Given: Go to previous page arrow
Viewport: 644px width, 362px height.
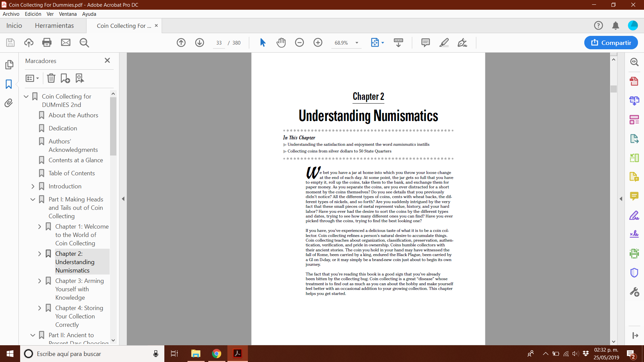Looking at the screenshot, I should (x=181, y=43).
